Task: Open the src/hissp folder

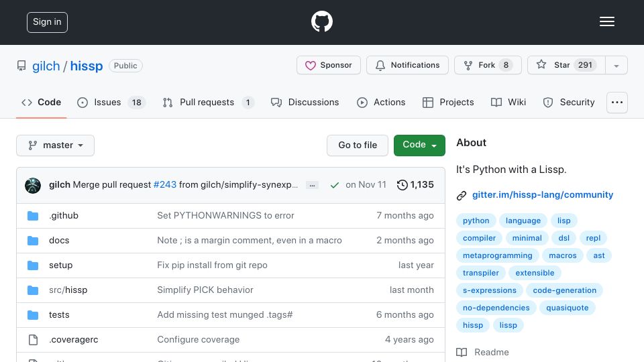Action: [68, 290]
